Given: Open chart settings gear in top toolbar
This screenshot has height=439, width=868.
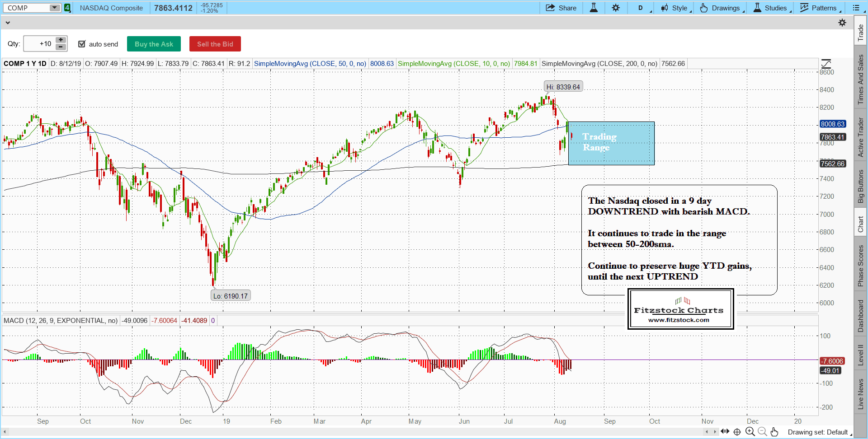Looking at the screenshot, I should [616, 8].
